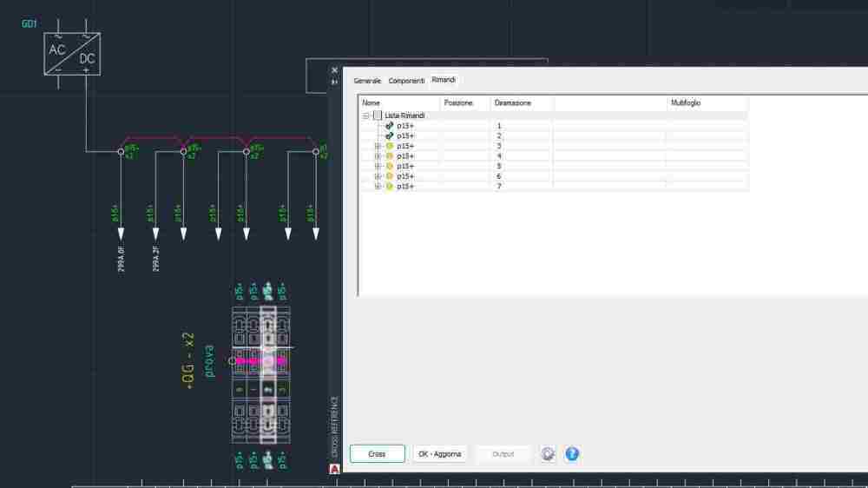Expand the p15+ node with Diramazione 7
Screen dimensions: 868x488
(x=378, y=187)
